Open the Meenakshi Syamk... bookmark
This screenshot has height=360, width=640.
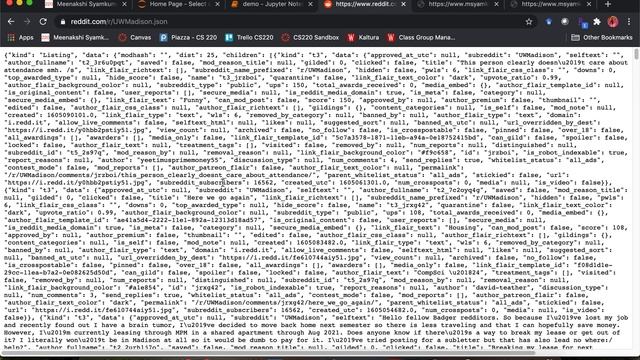[75, 38]
